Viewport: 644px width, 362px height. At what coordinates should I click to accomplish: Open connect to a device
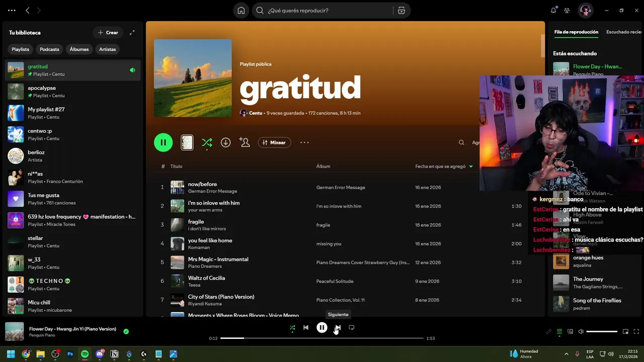point(570,332)
